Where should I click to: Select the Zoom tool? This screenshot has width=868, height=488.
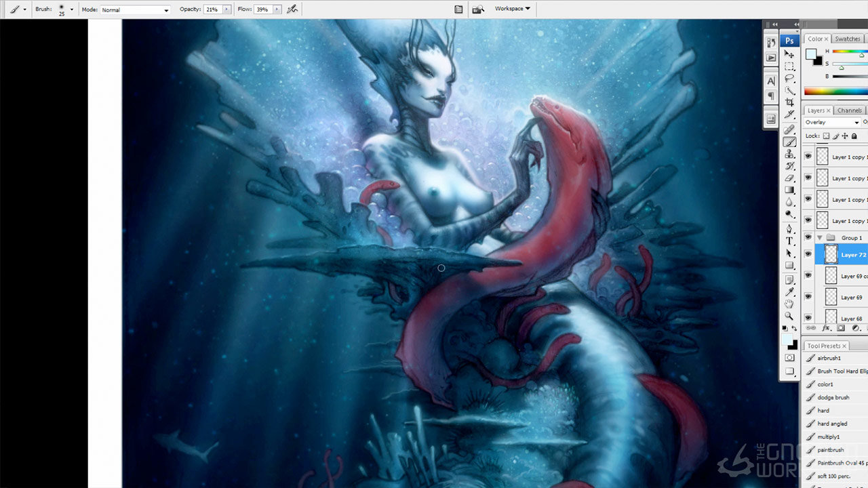point(789,316)
